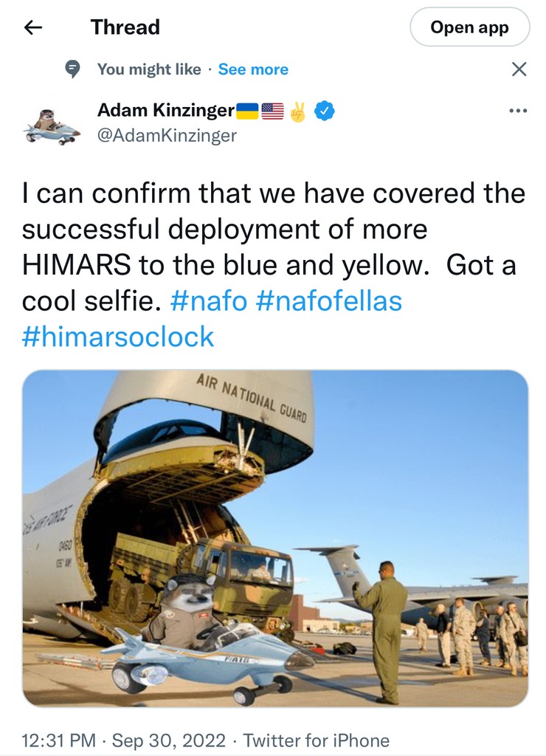Viewport: 546px width, 756px height.
Task: Click the 12:31 PM Sep 30 timestamp
Action: click(127, 740)
